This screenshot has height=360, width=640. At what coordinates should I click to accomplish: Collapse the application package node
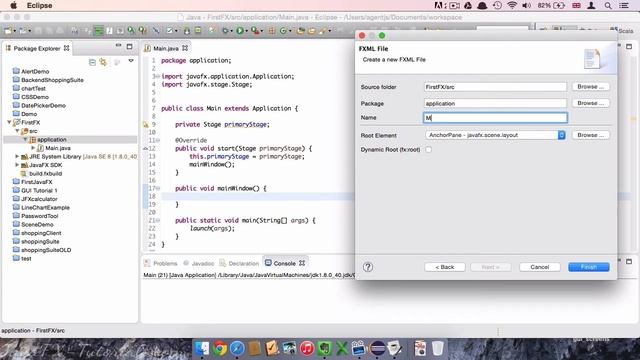pos(25,140)
